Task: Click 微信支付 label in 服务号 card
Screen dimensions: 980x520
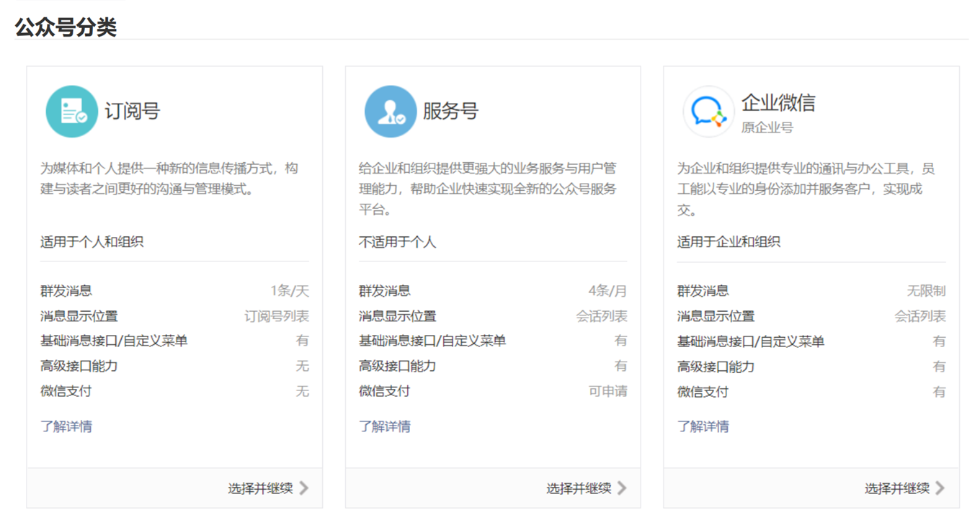Action: pyautogui.click(x=385, y=391)
